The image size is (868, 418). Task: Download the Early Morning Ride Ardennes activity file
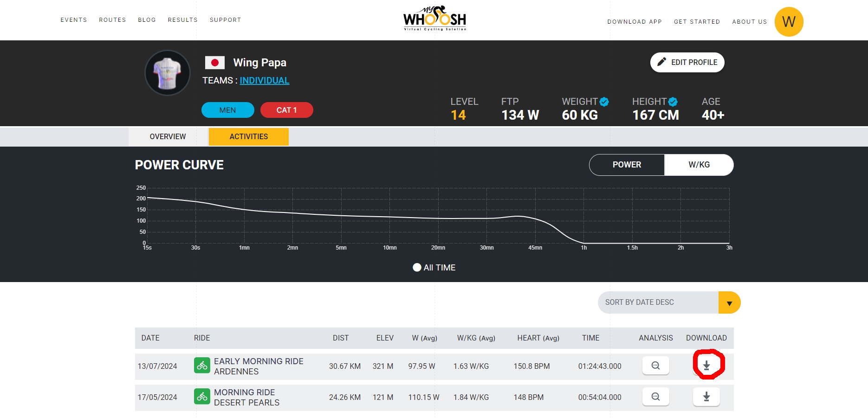[706, 366]
